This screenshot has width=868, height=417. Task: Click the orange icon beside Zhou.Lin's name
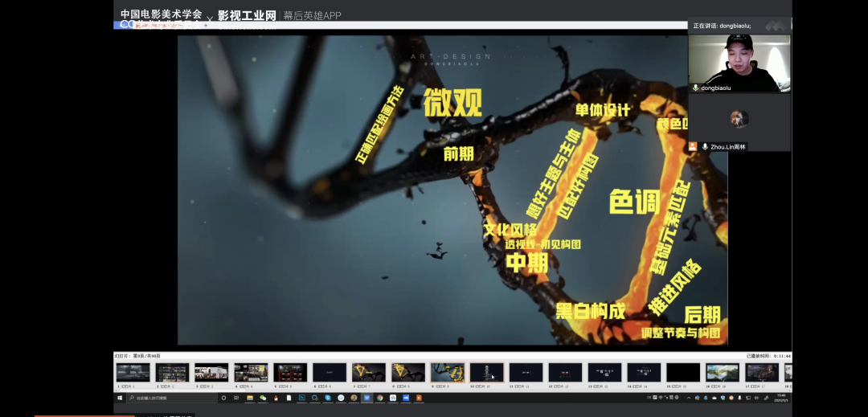coord(693,147)
